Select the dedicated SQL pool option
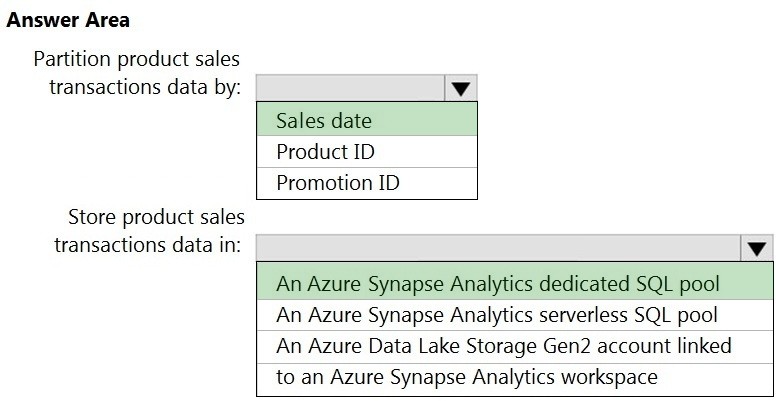The height and width of the screenshot is (401, 776). pos(498,284)
